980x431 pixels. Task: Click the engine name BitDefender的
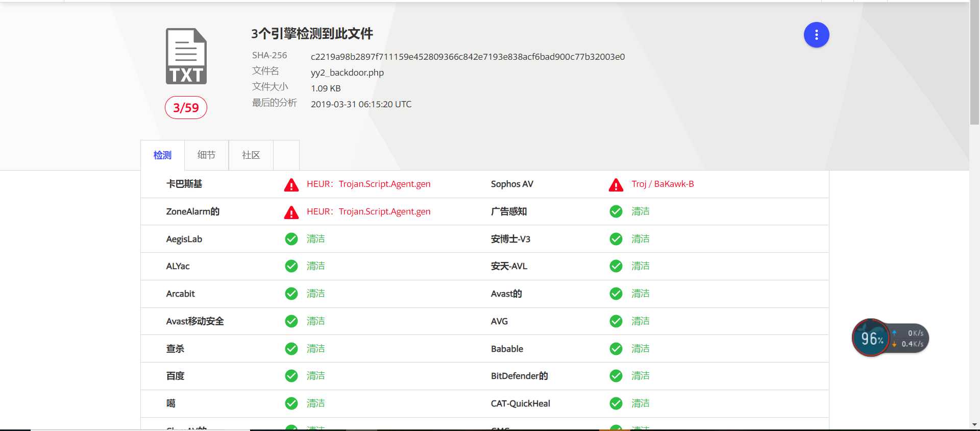tap(519, 376)
